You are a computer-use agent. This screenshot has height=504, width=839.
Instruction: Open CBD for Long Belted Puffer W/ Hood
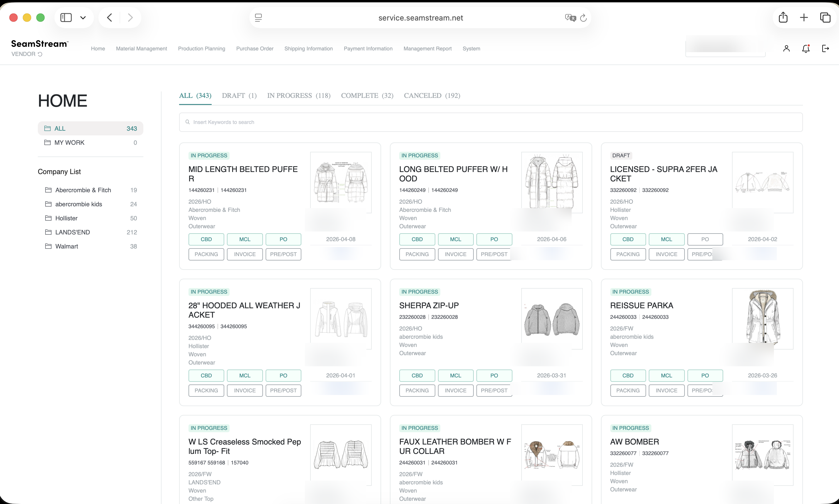417,239
